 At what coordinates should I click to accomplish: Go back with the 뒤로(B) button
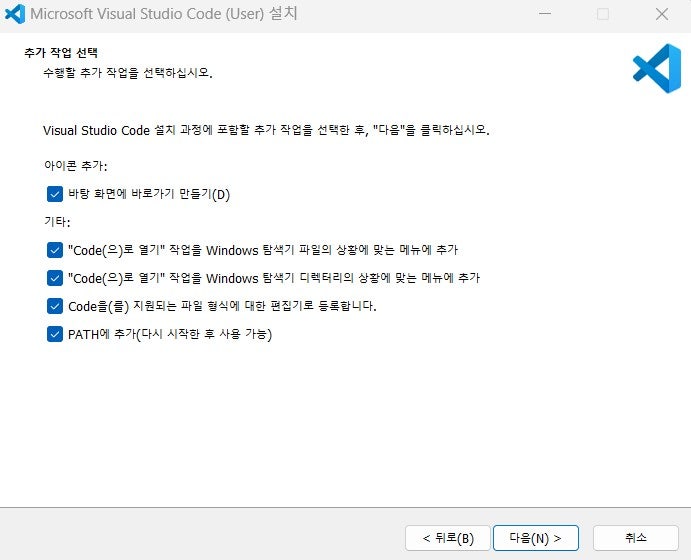tap(448, 538)
